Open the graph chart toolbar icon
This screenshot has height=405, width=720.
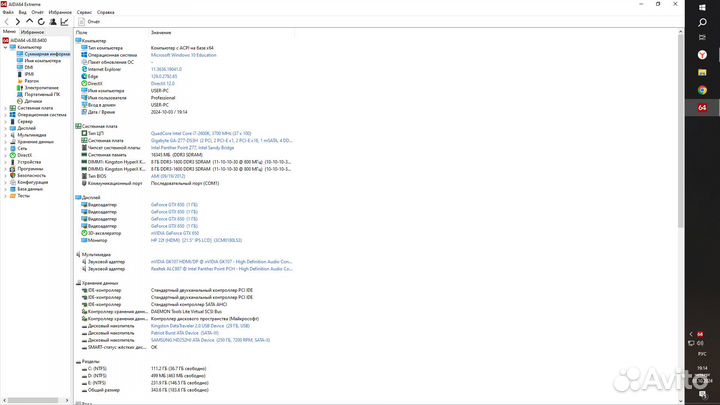[x=65, y=22]
